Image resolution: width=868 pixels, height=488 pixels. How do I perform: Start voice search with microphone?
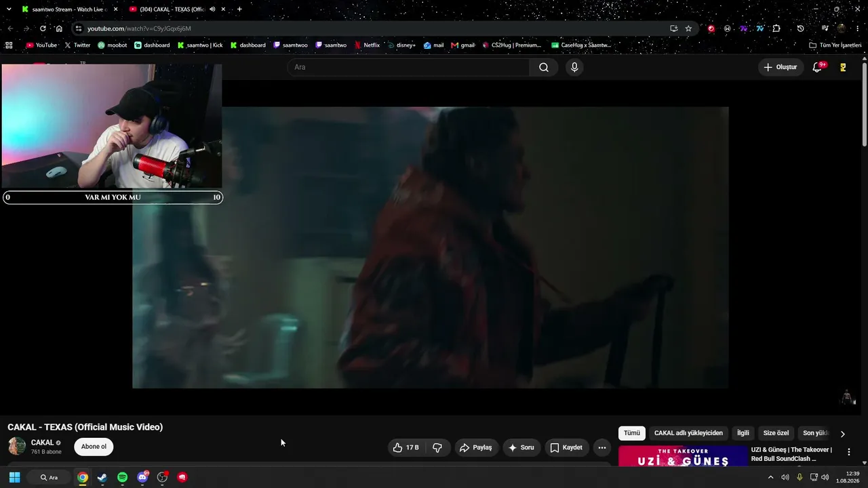click(x=574, y=67)
